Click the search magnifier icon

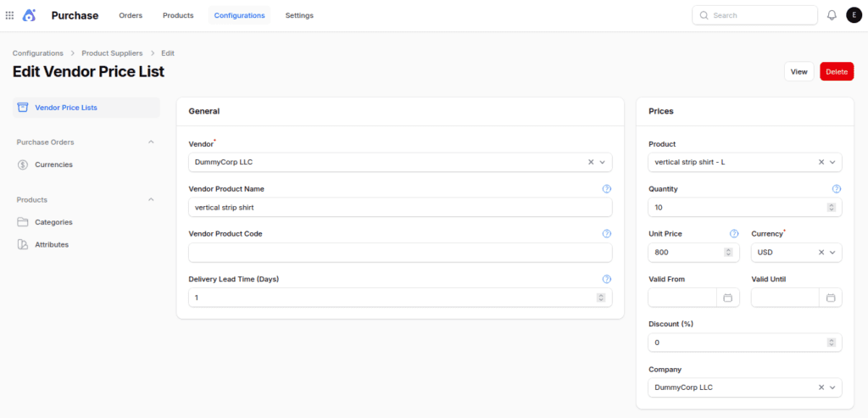point(704,15)
